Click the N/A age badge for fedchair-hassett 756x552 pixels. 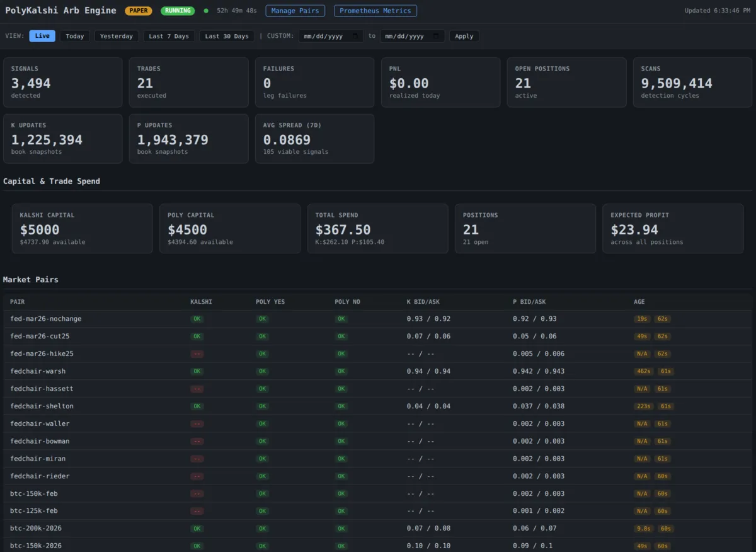click(x=642, y=389)
